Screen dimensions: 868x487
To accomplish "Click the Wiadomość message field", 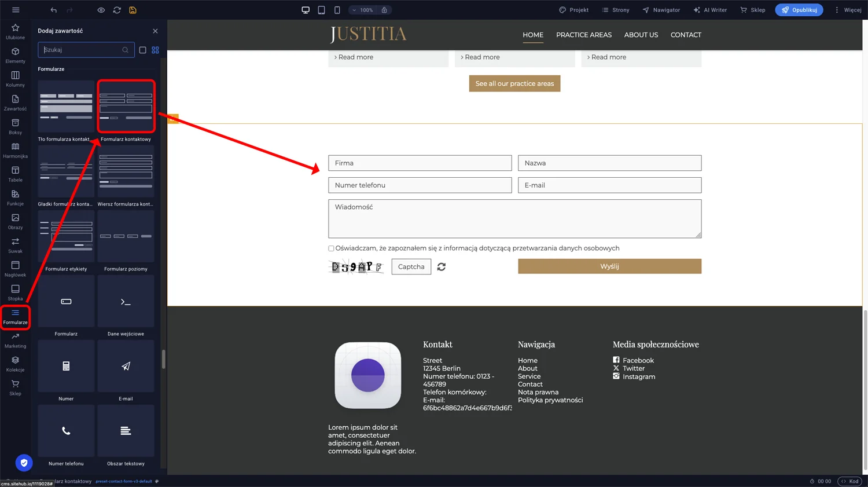I will pos(514,218).
